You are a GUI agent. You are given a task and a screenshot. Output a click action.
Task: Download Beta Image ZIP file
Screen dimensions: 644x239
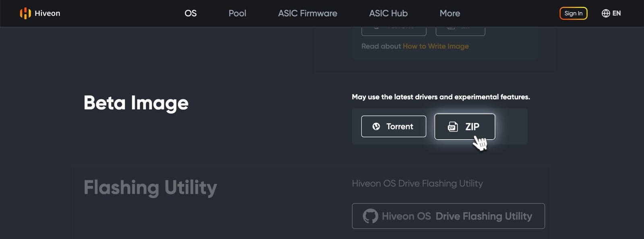tap(465, 127)
